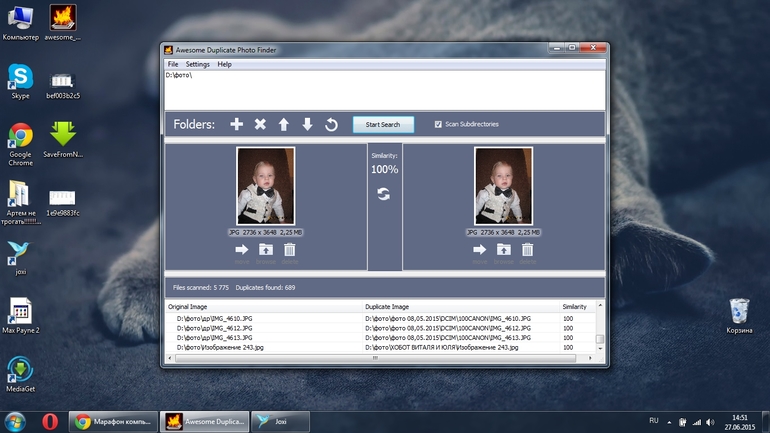Screen dimensions: 770x433
Task: Click the browse icon under the right photo
Action: 504,249
